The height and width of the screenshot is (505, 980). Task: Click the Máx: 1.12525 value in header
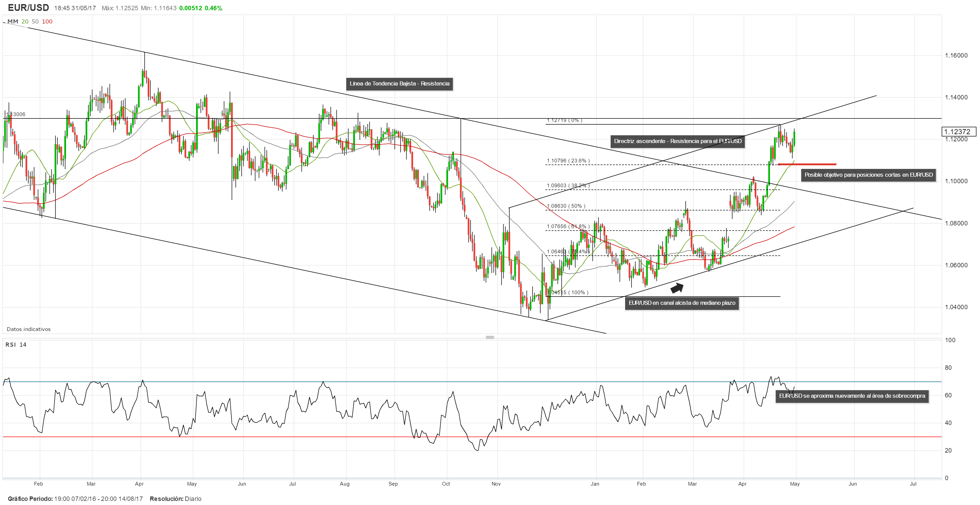tap(120, 8)
